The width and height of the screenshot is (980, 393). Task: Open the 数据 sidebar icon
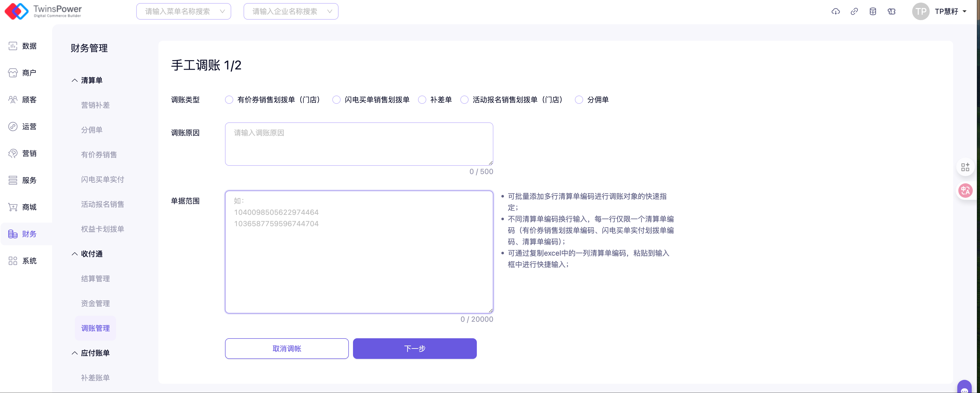pos(13,46)
